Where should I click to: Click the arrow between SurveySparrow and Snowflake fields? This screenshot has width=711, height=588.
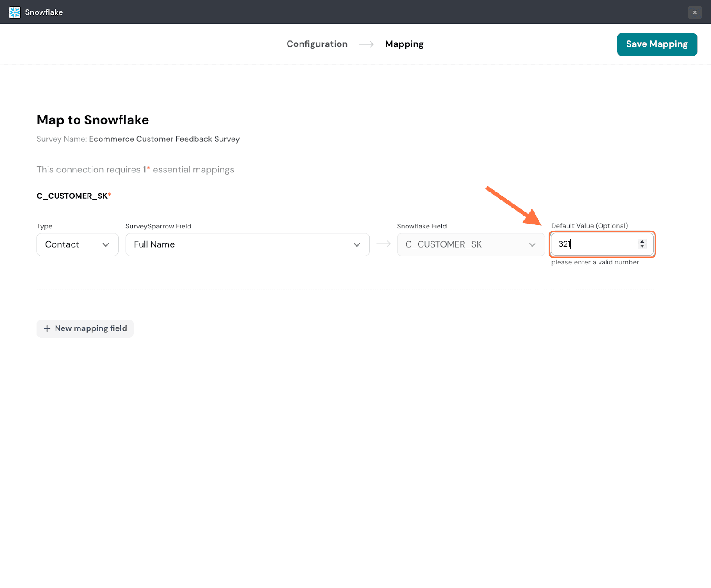(383, 244)
